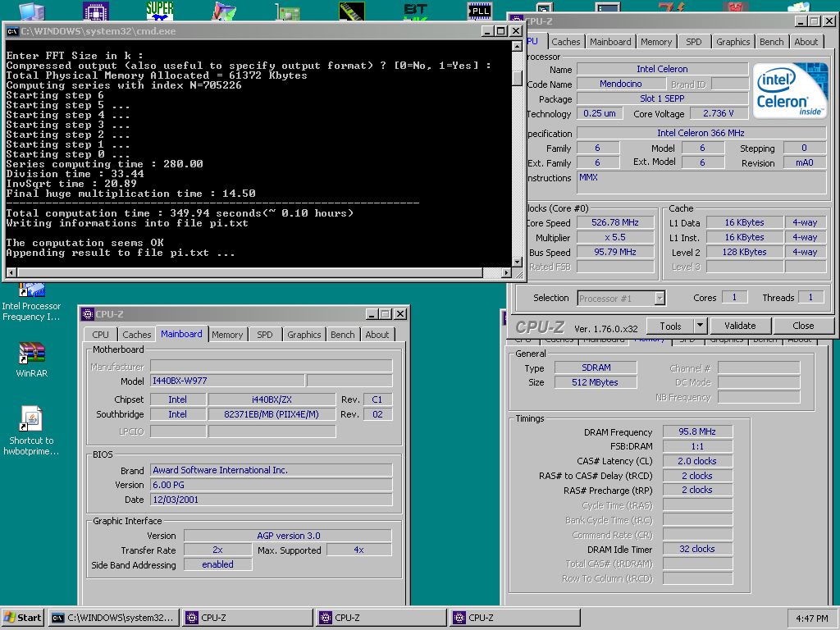Screen dimensions: 840x630
Task: Open the Tools dropdown arrow in CPU-Z
Action: point(700,326)
